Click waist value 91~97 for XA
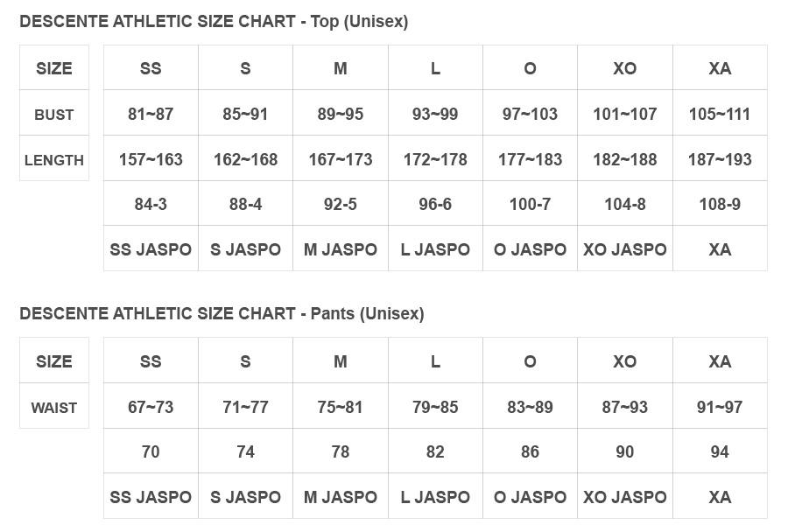The height and width of the screenshot is (532, 788). coord(720,407)
